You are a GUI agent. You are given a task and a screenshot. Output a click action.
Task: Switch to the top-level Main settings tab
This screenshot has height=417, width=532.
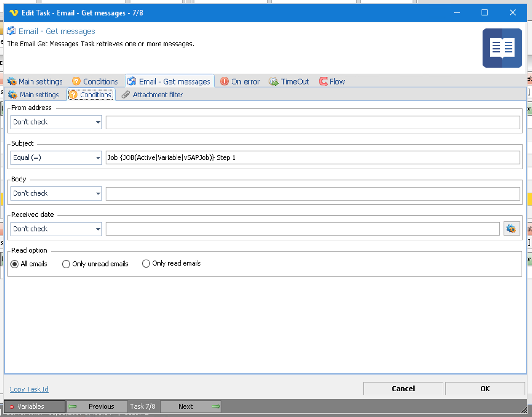(x=35, y=81)
